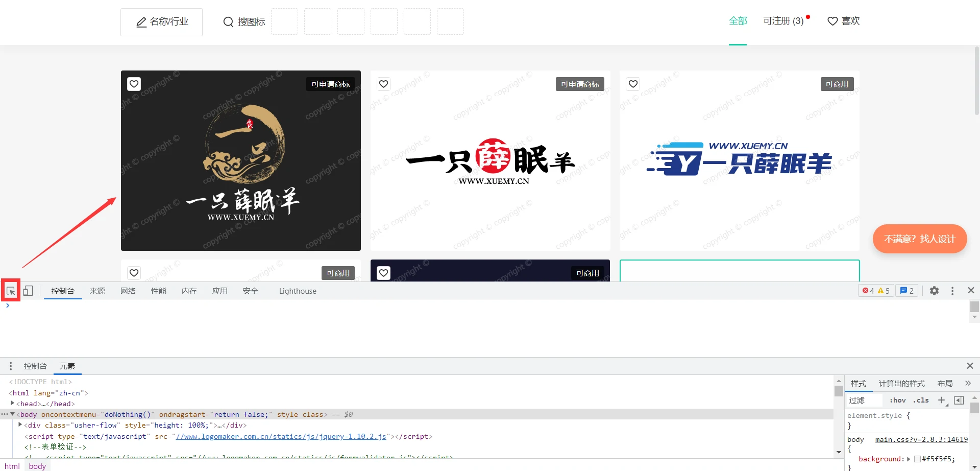
Task: Like the red seal logo card
Action: coord(384,84)
